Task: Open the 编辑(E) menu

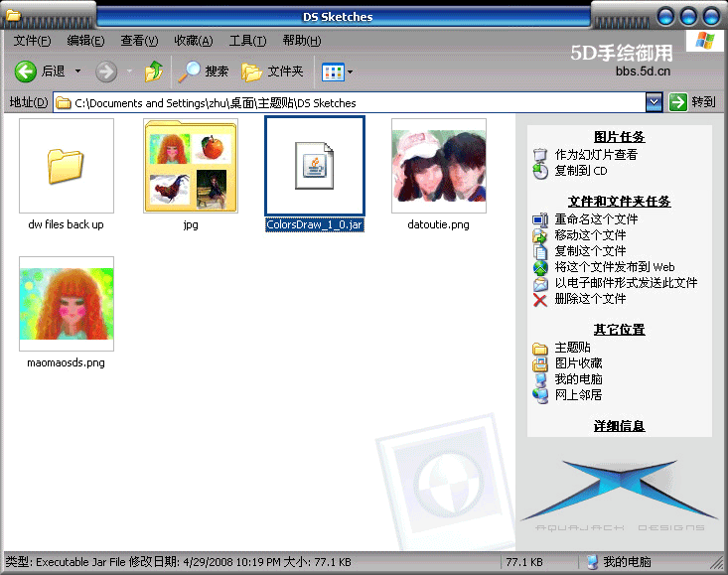Action: click(85, 41)
